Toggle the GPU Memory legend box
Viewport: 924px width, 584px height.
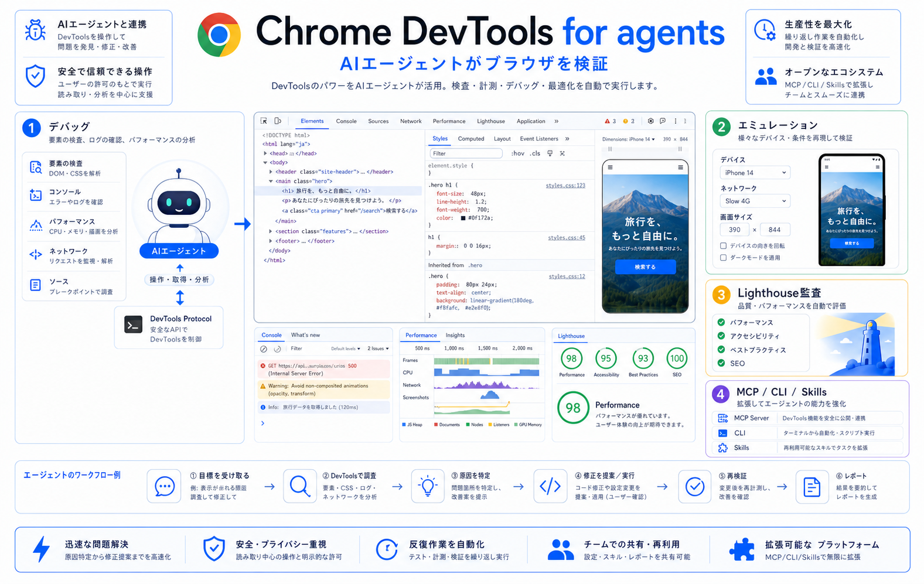(x=516, y=425)
